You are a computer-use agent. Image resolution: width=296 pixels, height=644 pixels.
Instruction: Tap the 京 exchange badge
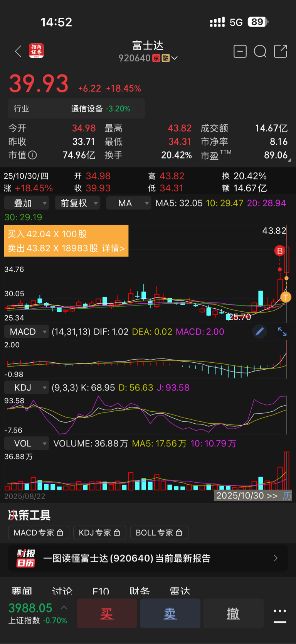[156, 58]
